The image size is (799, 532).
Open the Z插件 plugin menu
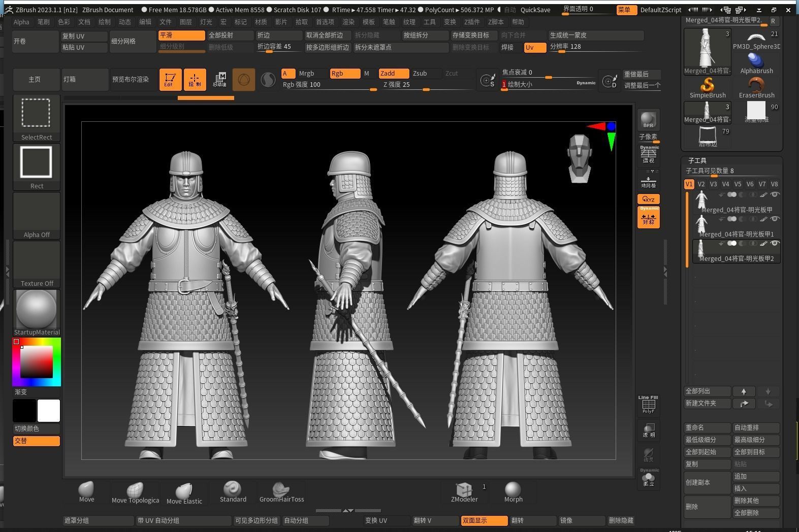point(472,22)
